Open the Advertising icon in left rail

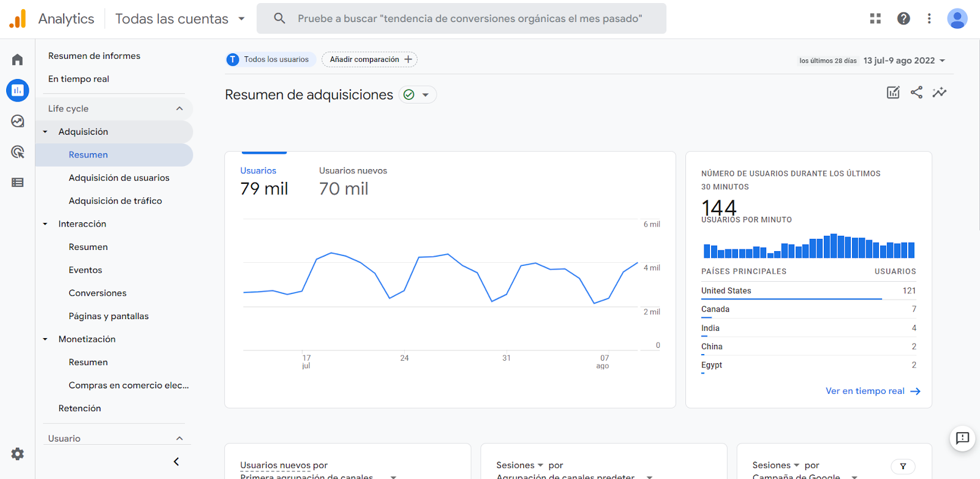pos(17,152)
